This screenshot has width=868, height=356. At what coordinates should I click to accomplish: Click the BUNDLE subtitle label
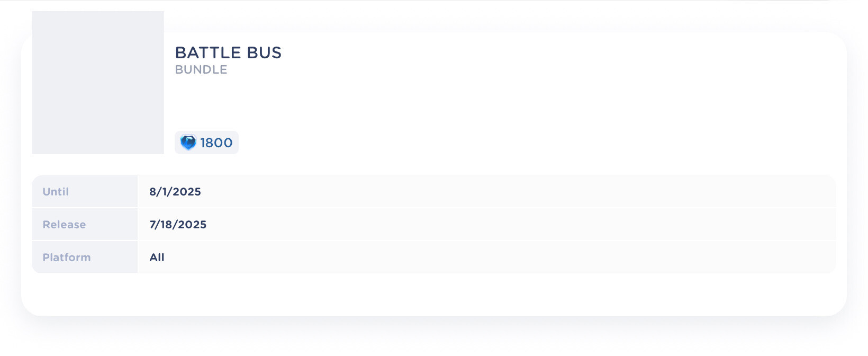coord(201,69)
